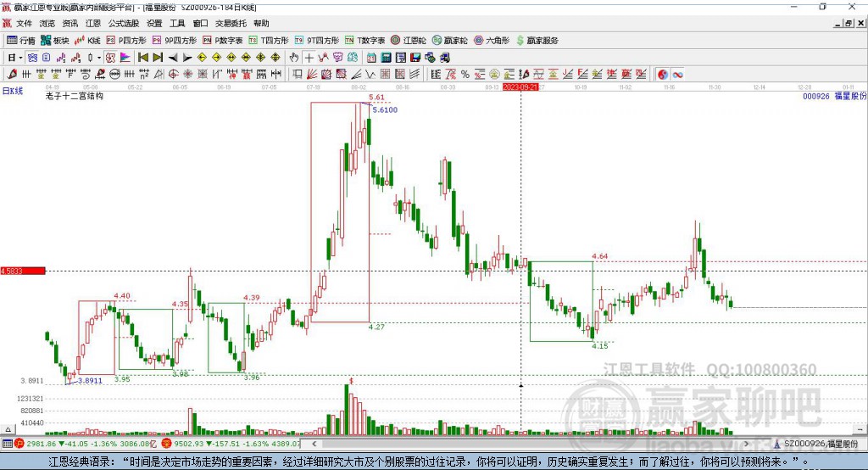868x470 pixels.
Task: Open the T数字表 number table
Action: coord(364,41)
